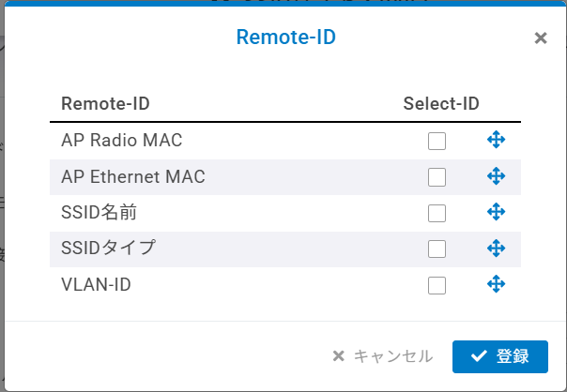This screenshot has height=392, width=567.
Task: Toggle the VLAN-ID checkbox
Action: (x=437, y=285)
